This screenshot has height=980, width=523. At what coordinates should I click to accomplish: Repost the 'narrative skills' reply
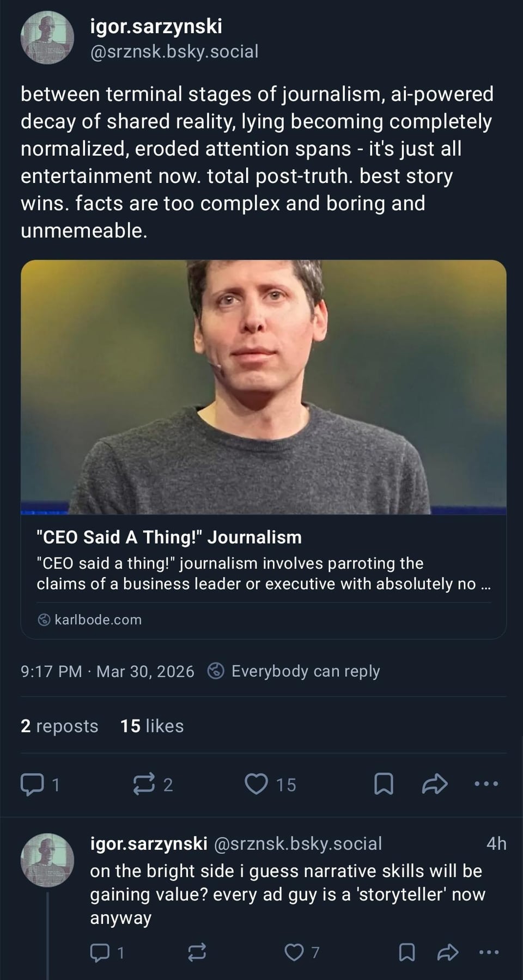pos(197,952)
